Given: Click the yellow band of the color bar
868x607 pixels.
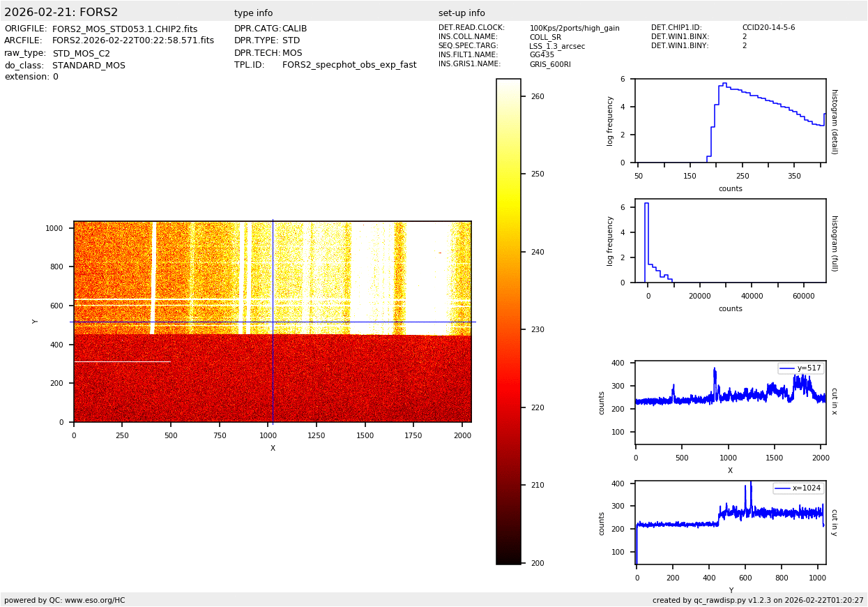Looking at the screenshot, I should click(508, 202).
